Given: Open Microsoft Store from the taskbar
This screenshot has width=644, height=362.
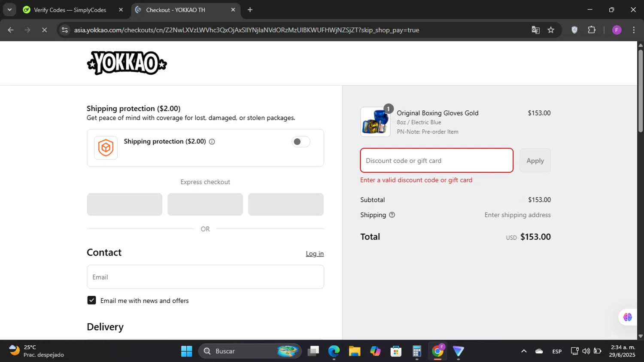Looking at the screenshot, I should click(x=396, y=351).
